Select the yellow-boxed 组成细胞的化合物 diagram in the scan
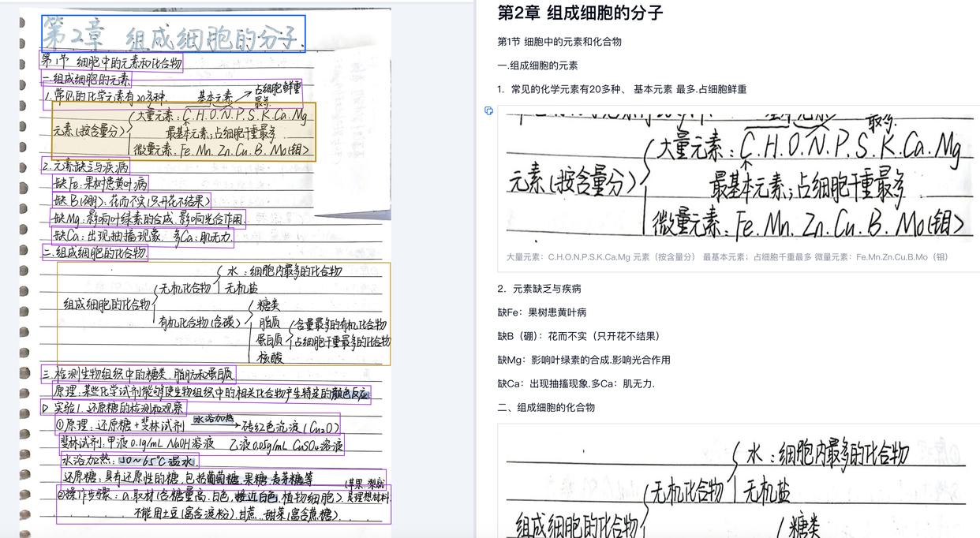 [224, 313]
